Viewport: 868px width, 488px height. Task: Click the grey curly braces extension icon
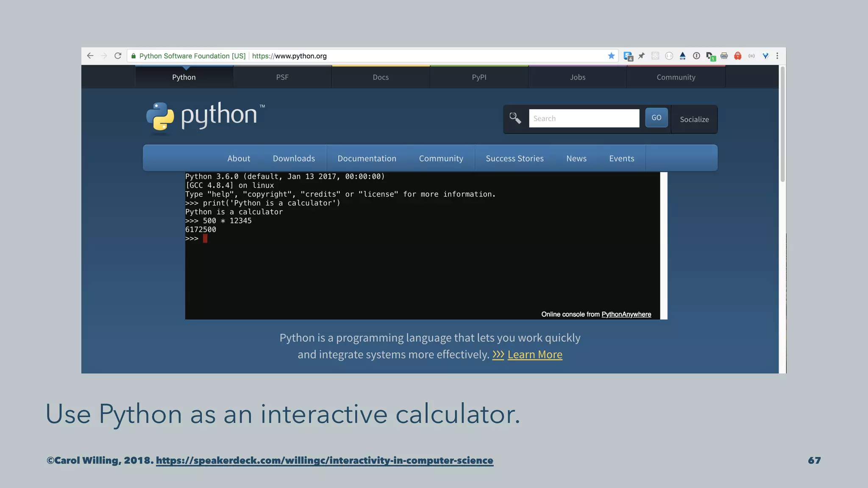pos(751,56)
